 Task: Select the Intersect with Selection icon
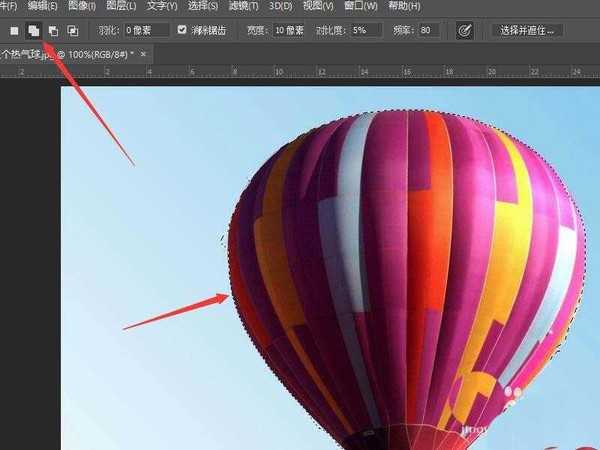click(x=73, y=31)
